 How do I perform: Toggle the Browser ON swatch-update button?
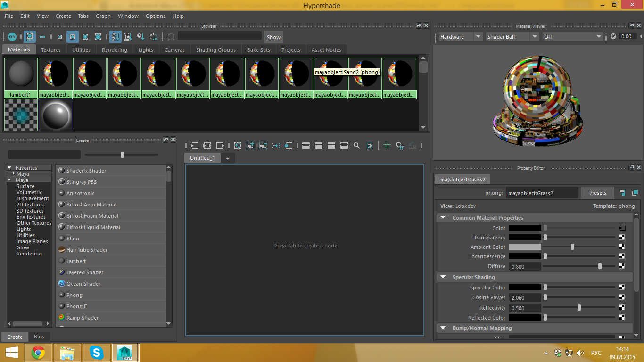tap(12, 37)
